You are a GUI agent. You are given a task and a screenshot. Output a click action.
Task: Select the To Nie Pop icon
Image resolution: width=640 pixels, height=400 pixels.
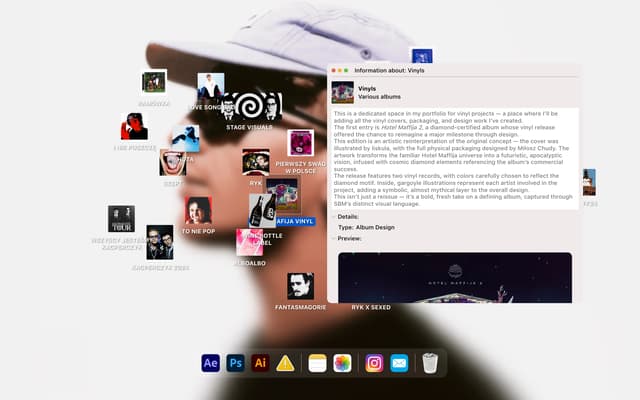click(198, 210)
